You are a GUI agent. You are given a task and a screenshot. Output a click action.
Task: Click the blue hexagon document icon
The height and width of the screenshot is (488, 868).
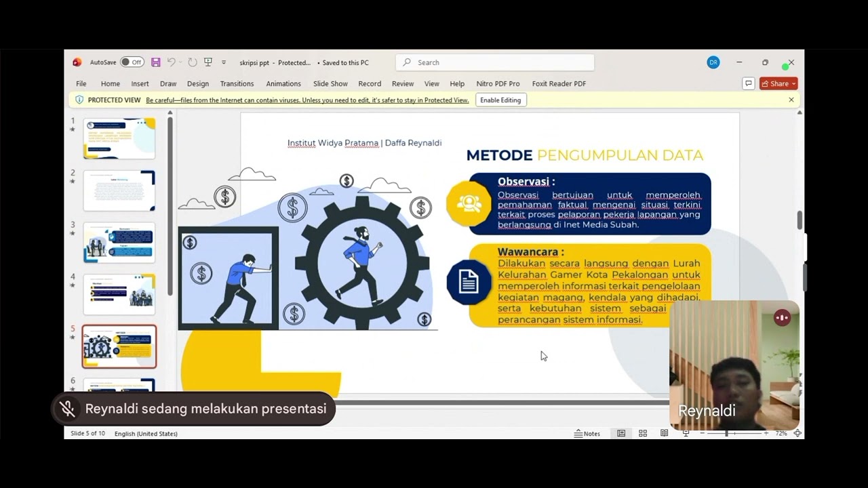coord(469,282)
